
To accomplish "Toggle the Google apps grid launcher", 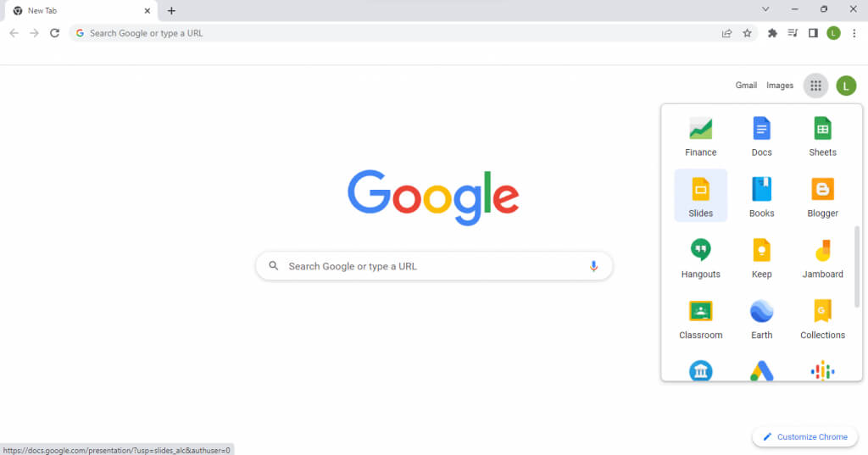I will tap(815, 86).
